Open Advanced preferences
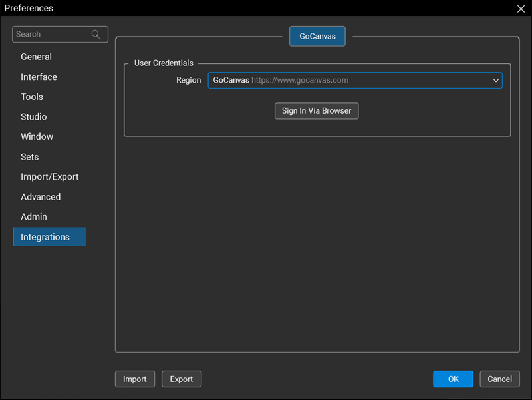Screen dimensions: 532x400 [x=41, y=197]
